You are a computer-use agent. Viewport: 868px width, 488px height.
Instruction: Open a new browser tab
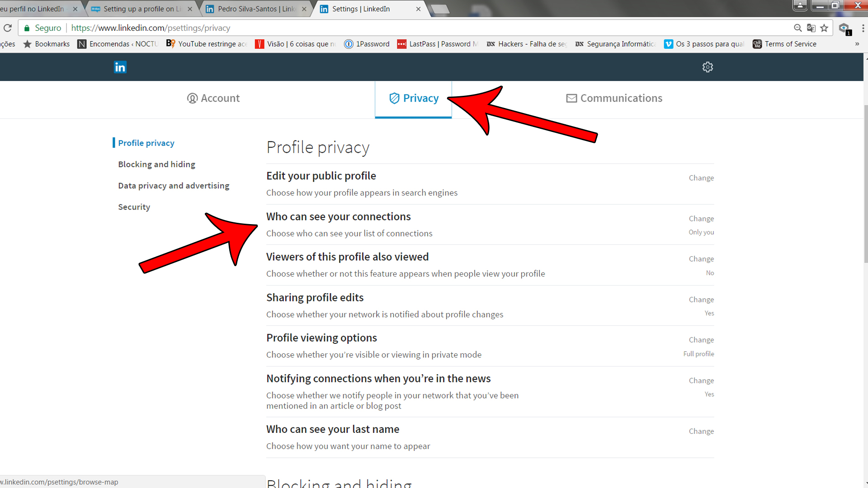coord(439,9)
